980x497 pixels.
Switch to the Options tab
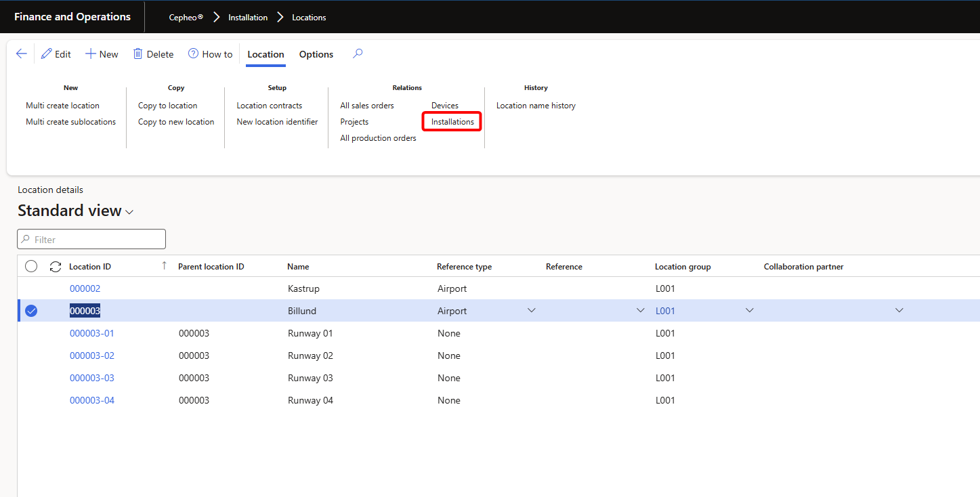point(316,54)
